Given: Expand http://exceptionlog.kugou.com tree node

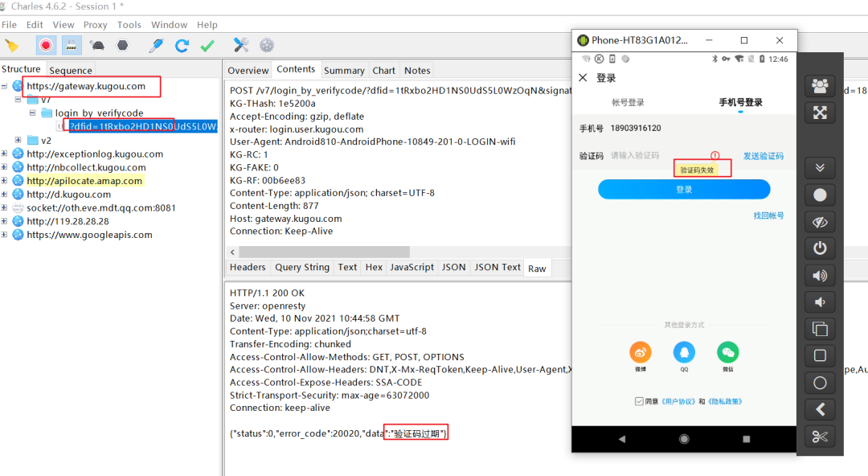Looking at the screenshot, I should (x=5, y=154).
